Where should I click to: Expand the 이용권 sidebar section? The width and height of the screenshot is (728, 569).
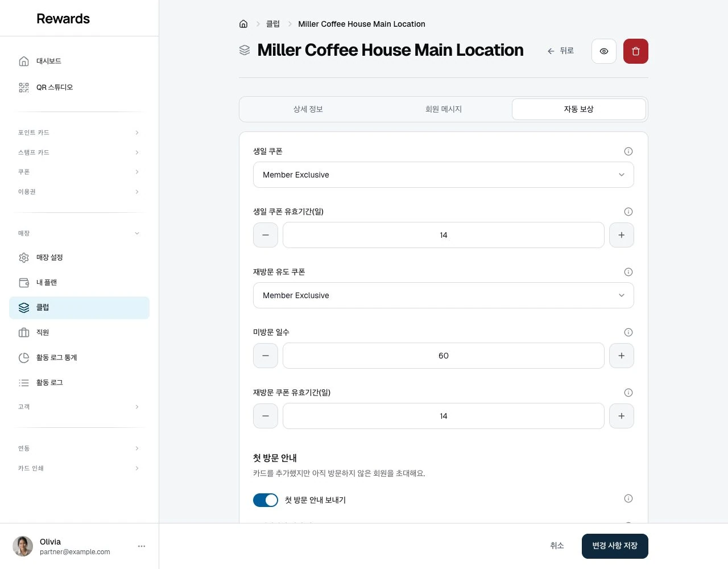79,192
